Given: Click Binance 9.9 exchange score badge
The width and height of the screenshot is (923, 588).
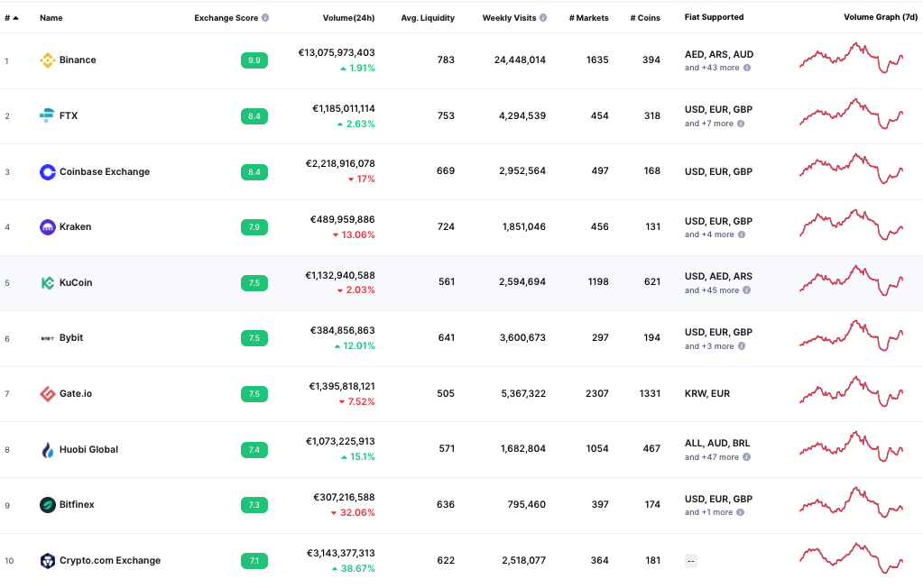Looking at the screenshot, I should [x=254, y=60].
